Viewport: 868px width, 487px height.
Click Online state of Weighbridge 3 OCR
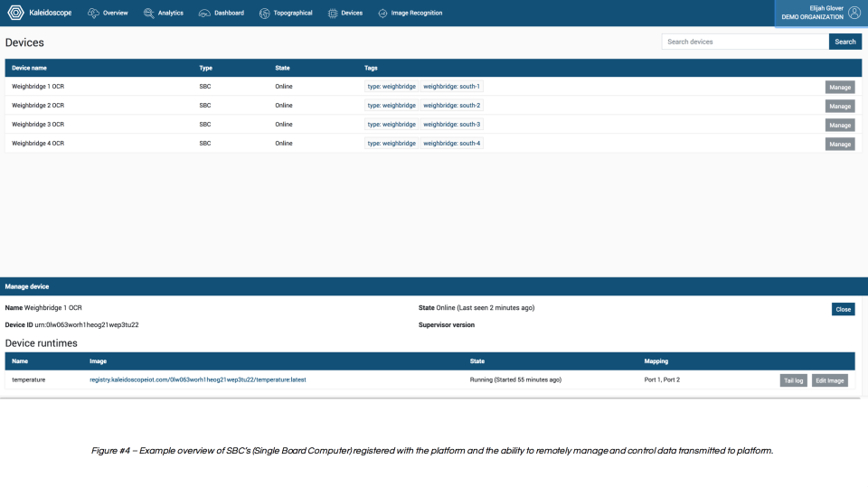point(283,124)
